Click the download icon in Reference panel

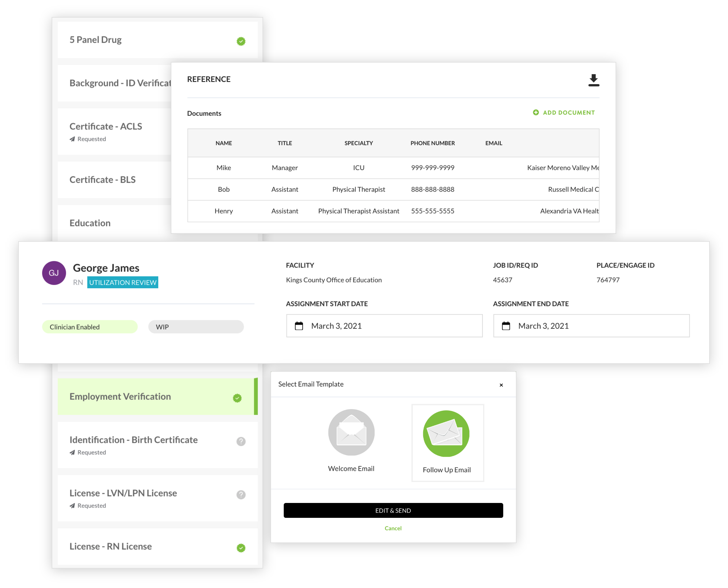593,80
